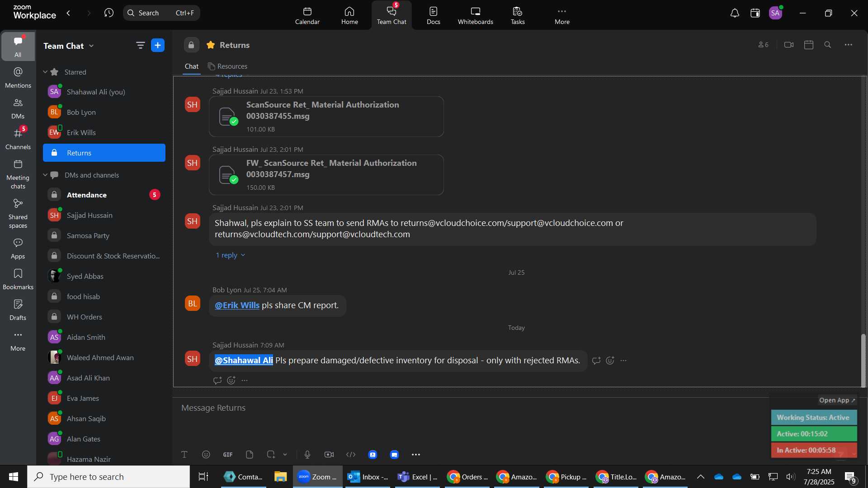
Task: Open chat with Sajjad Hussain
Action: (x=104, y=215)
